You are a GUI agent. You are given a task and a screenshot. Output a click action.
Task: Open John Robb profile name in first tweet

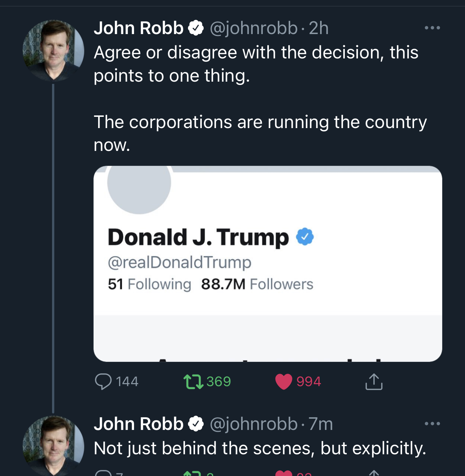tap(139, 28)
